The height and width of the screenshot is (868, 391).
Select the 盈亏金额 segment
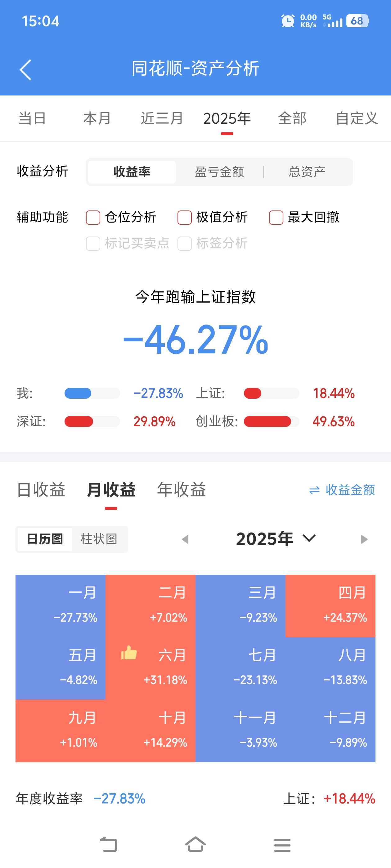point(219,172)
